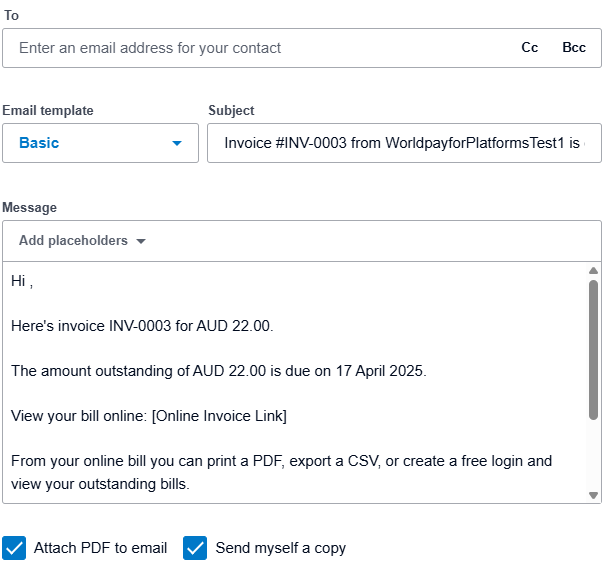Click the 'Send myself a copy' label text
This screenshot has width=616, height=577.
(x=280, y=548)
